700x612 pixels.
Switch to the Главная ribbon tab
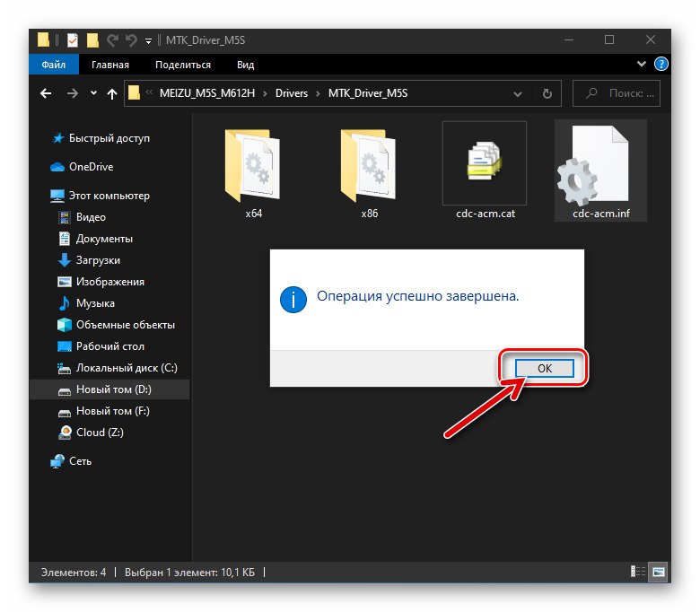[x=110, y=65]
